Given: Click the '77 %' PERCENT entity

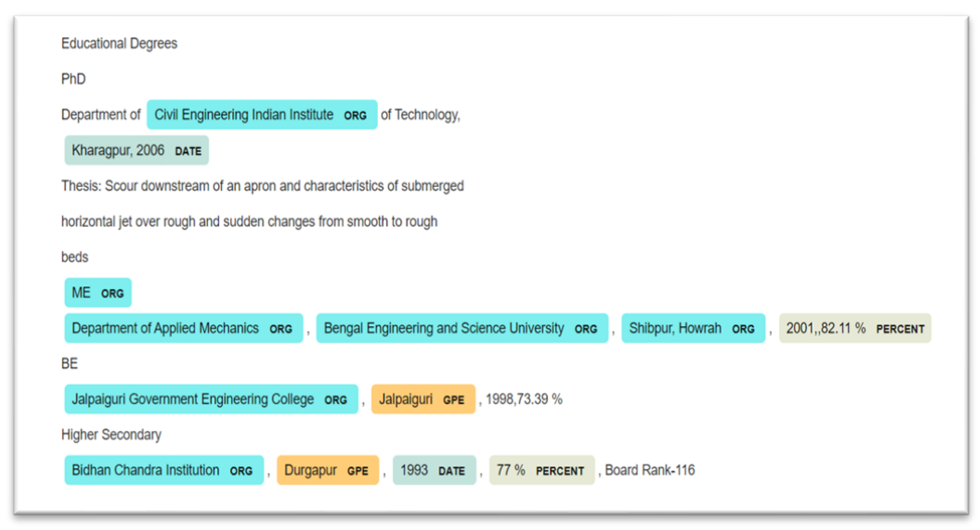Looking at the screenshot, I should (x=541, y=470).
